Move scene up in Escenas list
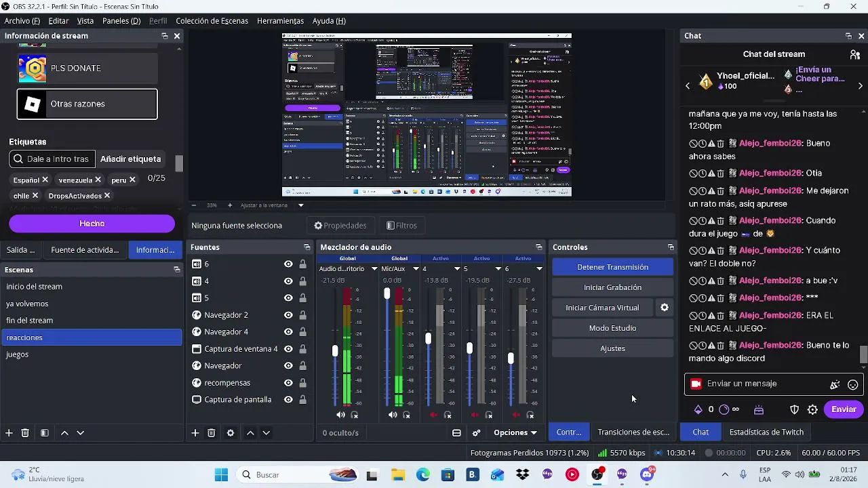This screenshot has height=488, width=868. pyautogui.click(x=64, y=432)
